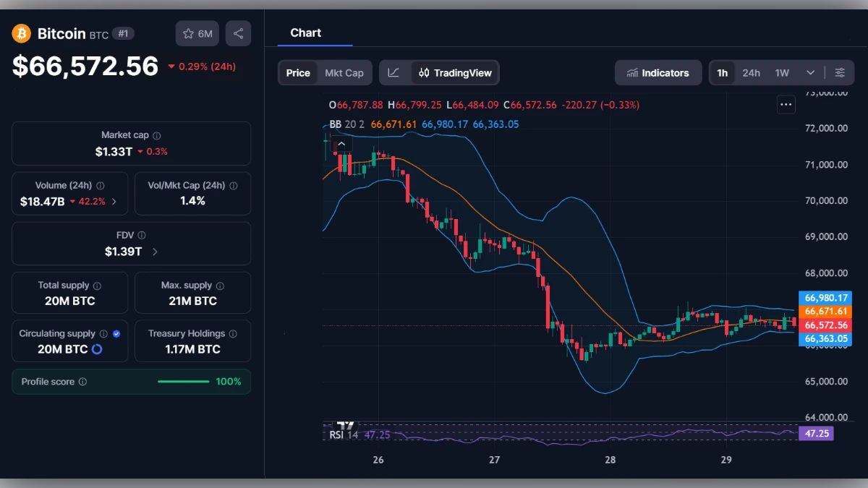Open chart settings via sliders icon
The height and width of the screenshot is (488, 868).
(840, 72)
